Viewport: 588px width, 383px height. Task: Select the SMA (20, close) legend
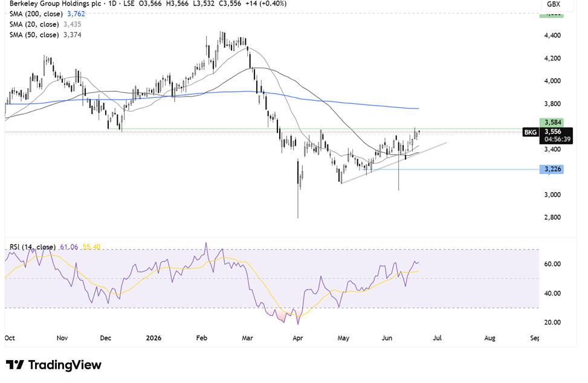[x=34, y=24]
